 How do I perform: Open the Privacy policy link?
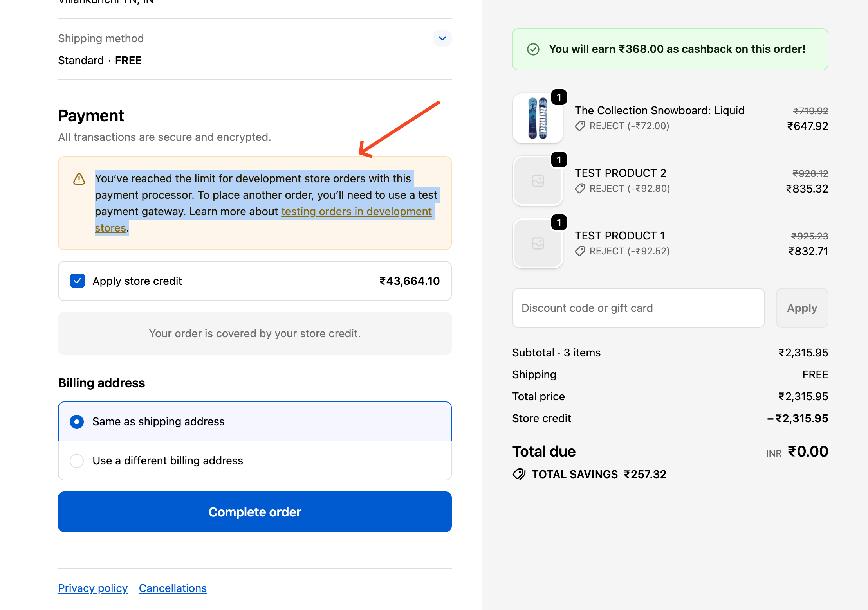point(93,588)
